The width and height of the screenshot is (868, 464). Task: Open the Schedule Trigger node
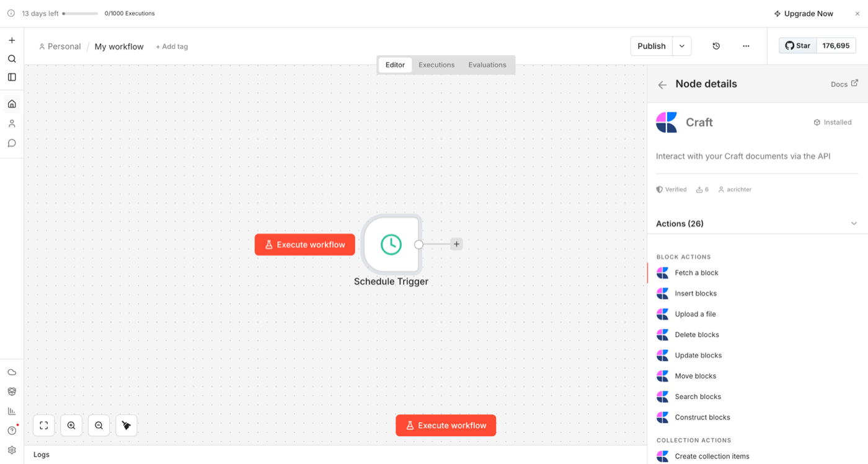(391, 244)
